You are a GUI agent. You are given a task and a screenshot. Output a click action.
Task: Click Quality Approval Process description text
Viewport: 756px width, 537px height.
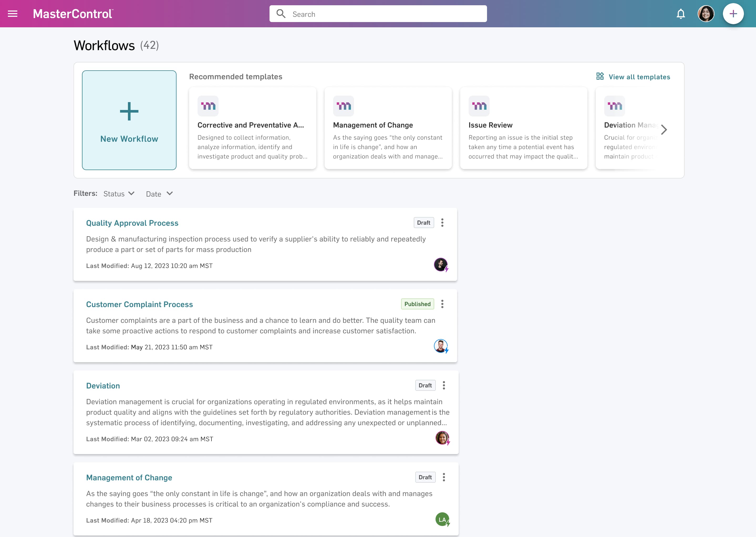point(256,244)
